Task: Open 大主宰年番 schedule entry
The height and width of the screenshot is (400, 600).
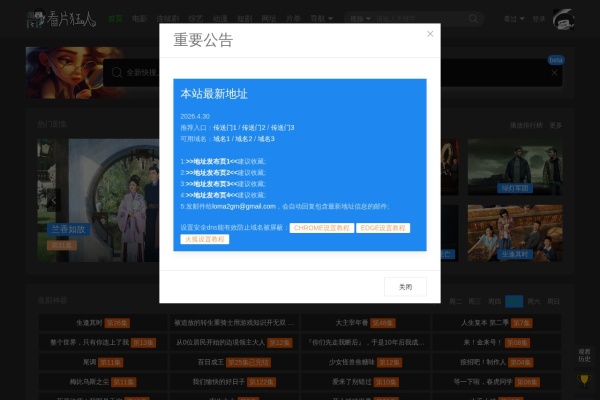Action: [x=365, y=323]
